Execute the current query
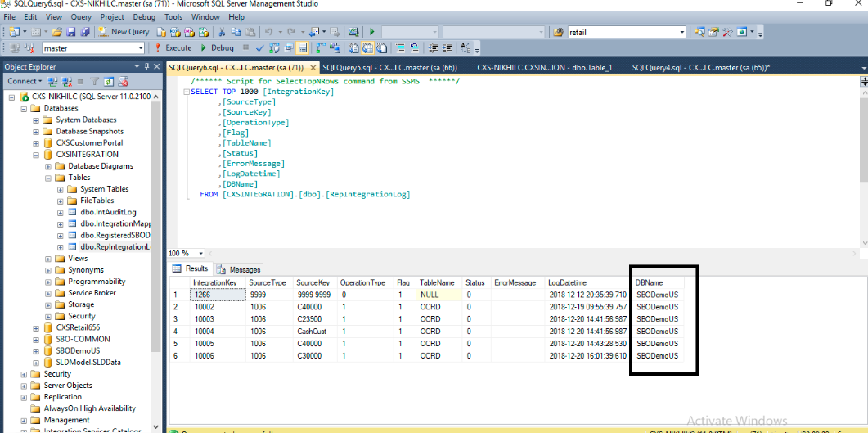The height and width of the screenshot is (433, 868). pos(173,48)
